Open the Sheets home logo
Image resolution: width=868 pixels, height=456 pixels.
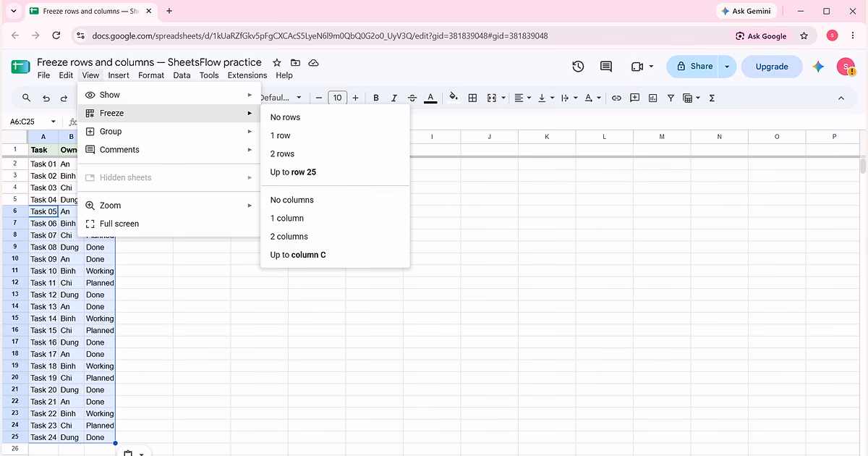[20, 67]
